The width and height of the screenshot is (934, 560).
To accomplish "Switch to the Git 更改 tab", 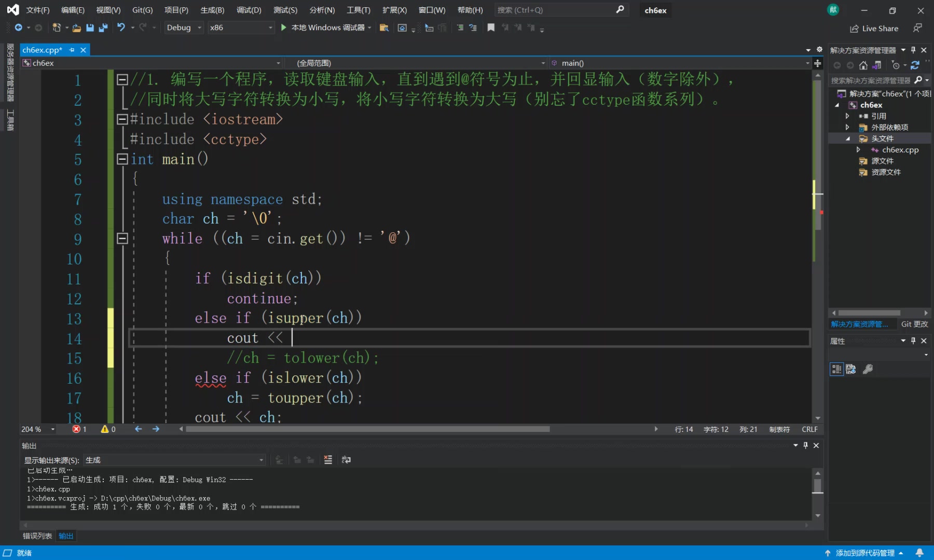I will point(914,324).
